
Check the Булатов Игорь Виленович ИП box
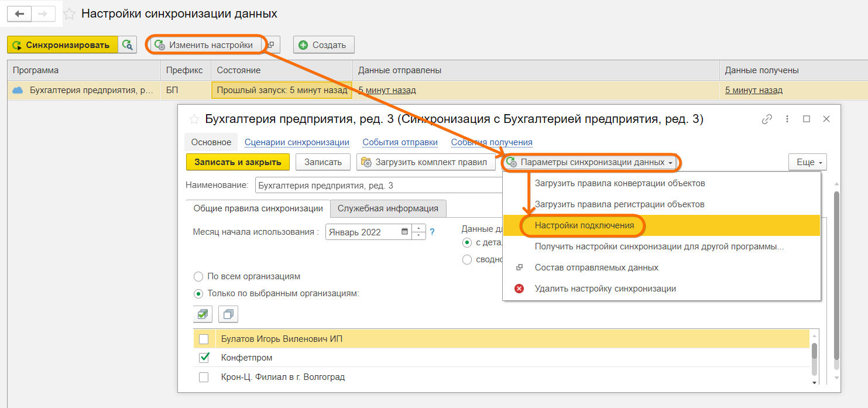click(x=204, y=339)
